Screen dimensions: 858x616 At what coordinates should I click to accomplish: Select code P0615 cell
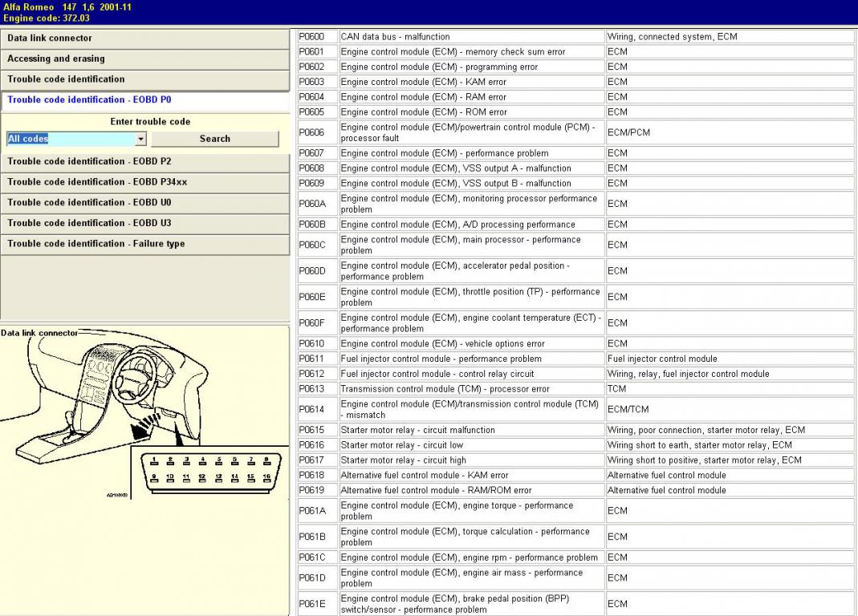pyautogui.click(x=317, y=430)
